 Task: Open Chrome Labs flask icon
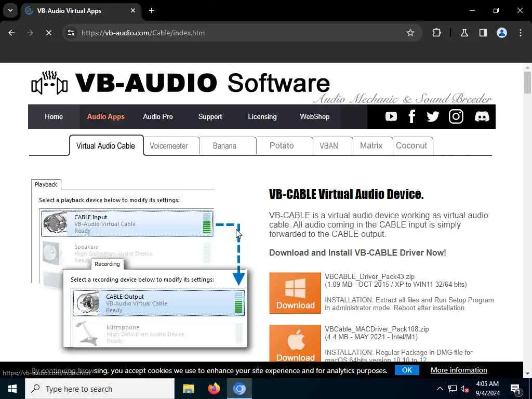(x=464, y=33)
